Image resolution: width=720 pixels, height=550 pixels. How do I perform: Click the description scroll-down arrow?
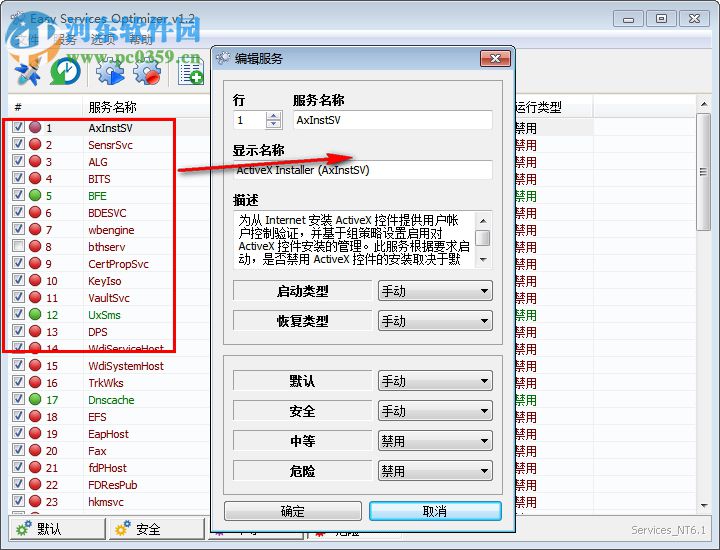click(x=483, y=260)
